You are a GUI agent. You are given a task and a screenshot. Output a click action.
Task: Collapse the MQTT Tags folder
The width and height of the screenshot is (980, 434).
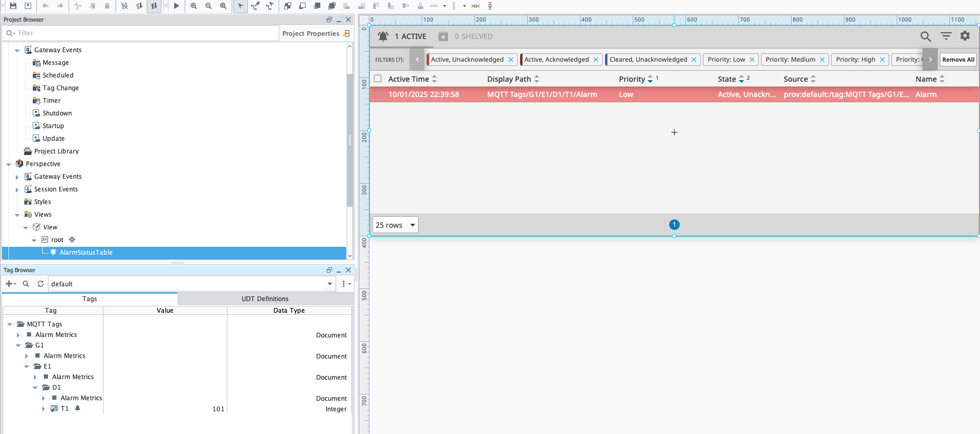click(x=10, y=324)
